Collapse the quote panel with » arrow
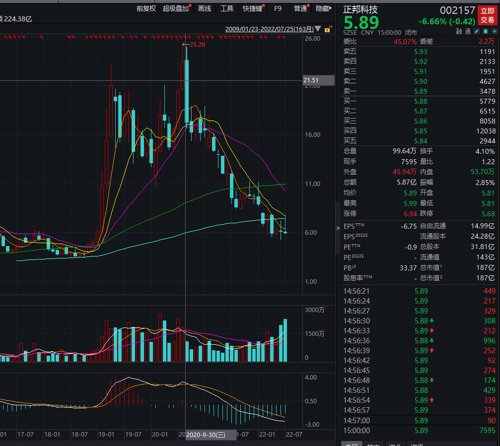The image size is (500, 446). (x=338, y=228)
